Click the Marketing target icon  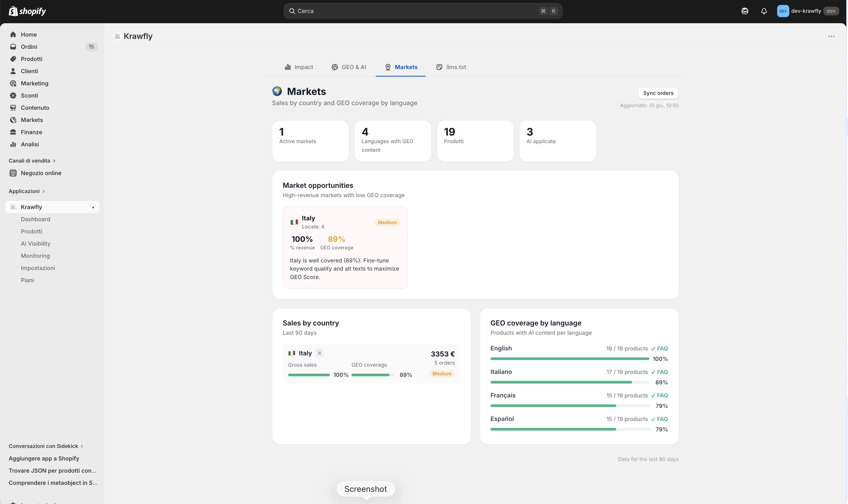[13, 83]
